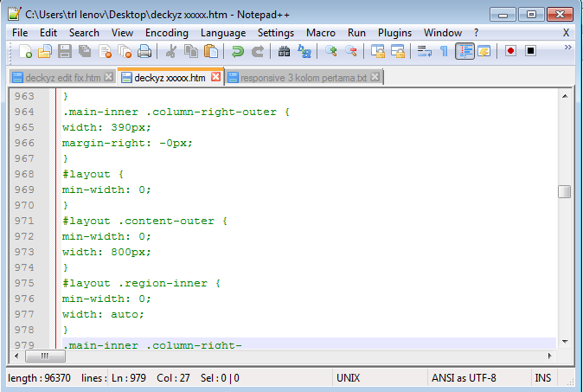Open the View menu
Image resolution: width=583 pixels, height=392 pixels.
pos(122,33)
